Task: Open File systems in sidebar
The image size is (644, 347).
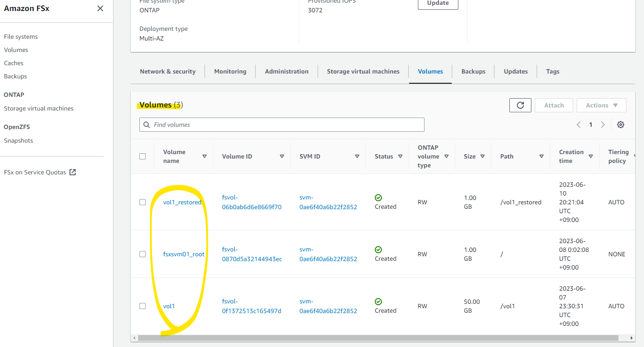Action: 21,37
